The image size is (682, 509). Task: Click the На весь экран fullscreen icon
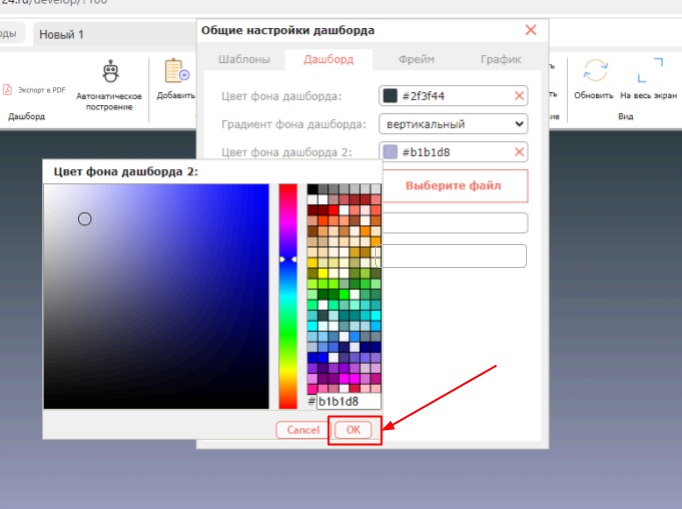tap(650, 70)
